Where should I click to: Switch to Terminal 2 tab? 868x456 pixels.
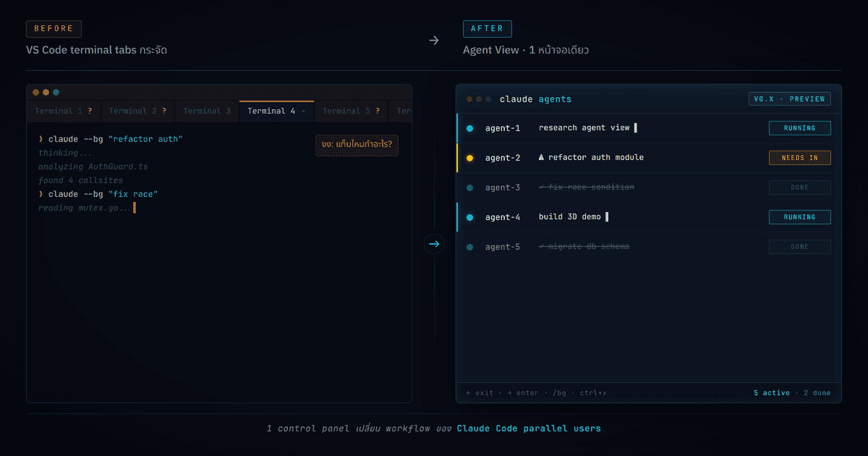138,111
